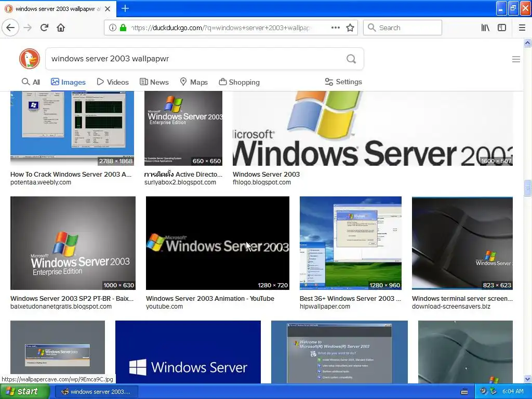Open the 1600 × 507 Windows Server logo image
Image resolution: width=532 pixels, height=399 pixels.
(373, 128)
